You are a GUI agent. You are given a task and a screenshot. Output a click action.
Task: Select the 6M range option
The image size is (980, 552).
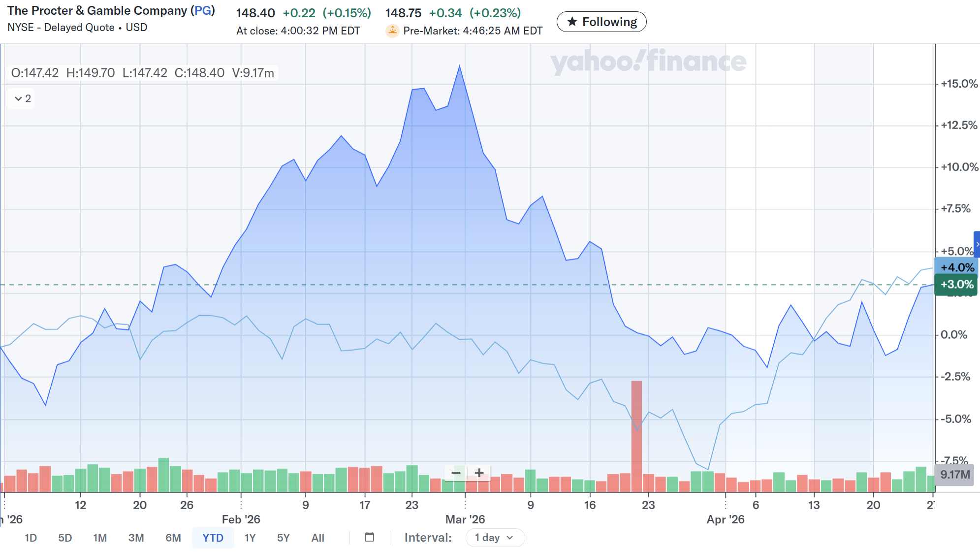(x=173, y=538)
